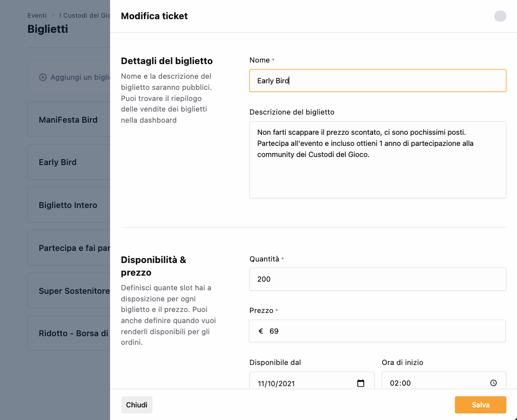The height and width of the screenshot is (420, 517).
Task: Focus the Nome field containing Early Bird
Action: pos(378,80)
